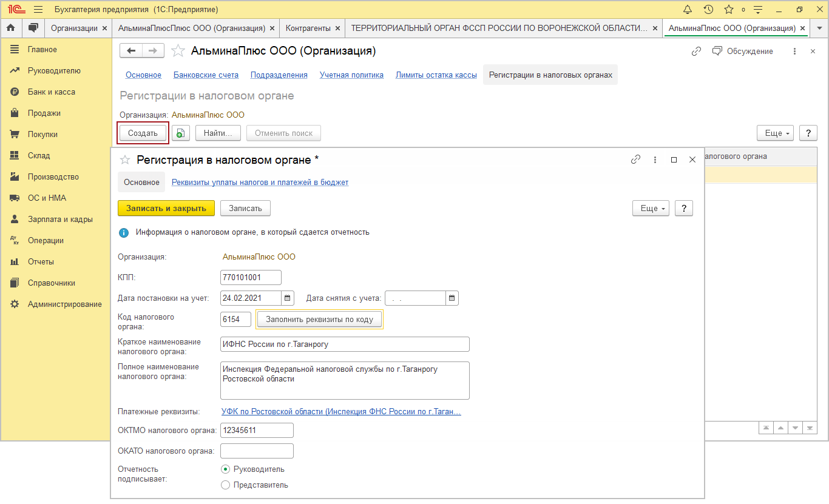Click the back navigation arrow
The height and width of the screenshot is (504, 829).
[x=131, y=51]
